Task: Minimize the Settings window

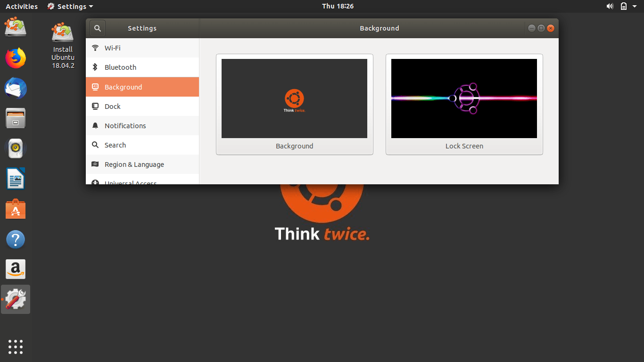Action: point(532,28)
